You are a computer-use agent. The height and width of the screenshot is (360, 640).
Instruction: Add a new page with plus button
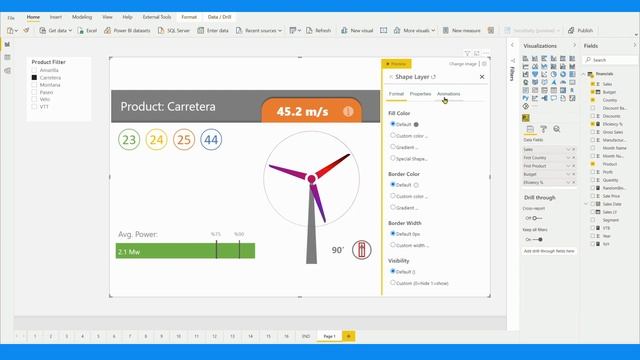coord(349,336)
